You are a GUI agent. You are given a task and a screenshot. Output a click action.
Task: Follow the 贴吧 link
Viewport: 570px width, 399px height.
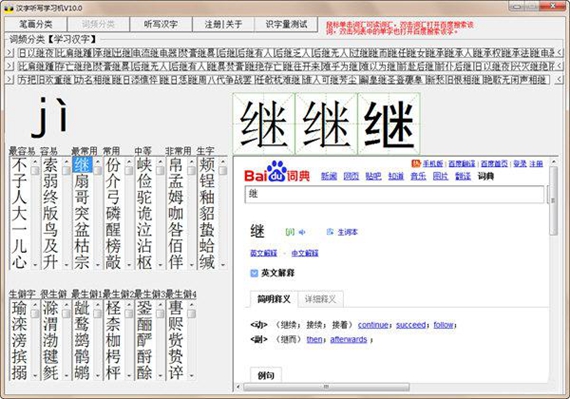(373, 176)
